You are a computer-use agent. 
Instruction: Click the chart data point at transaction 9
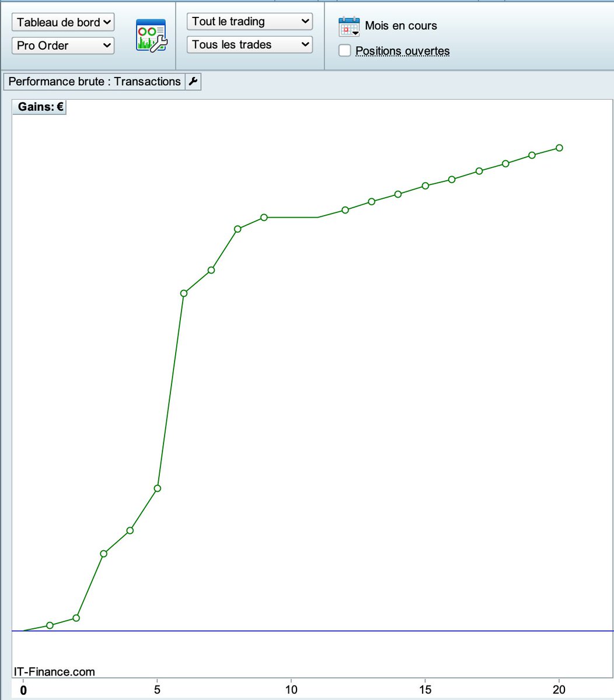pyautogui.click(x=264, y=217)
